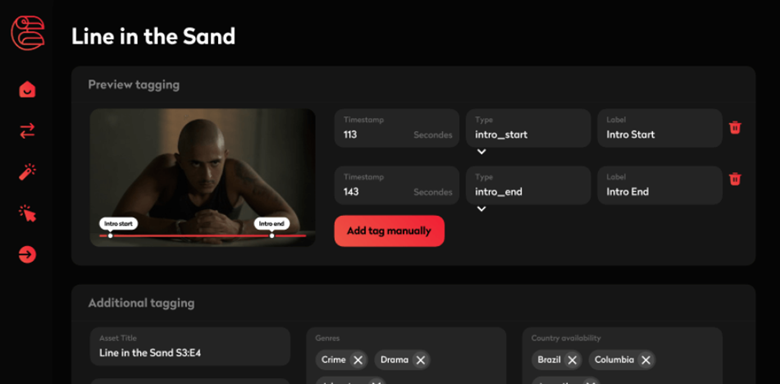Select the magic wand sidebar icon
Screen dimensions: 780x384
point(27,172)
